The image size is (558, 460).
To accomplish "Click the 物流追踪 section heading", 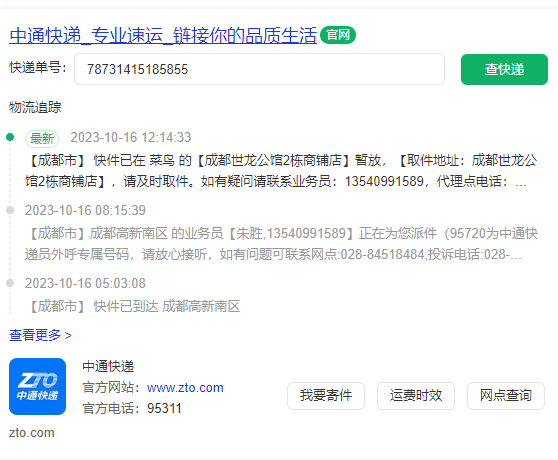I will (35, 107).
